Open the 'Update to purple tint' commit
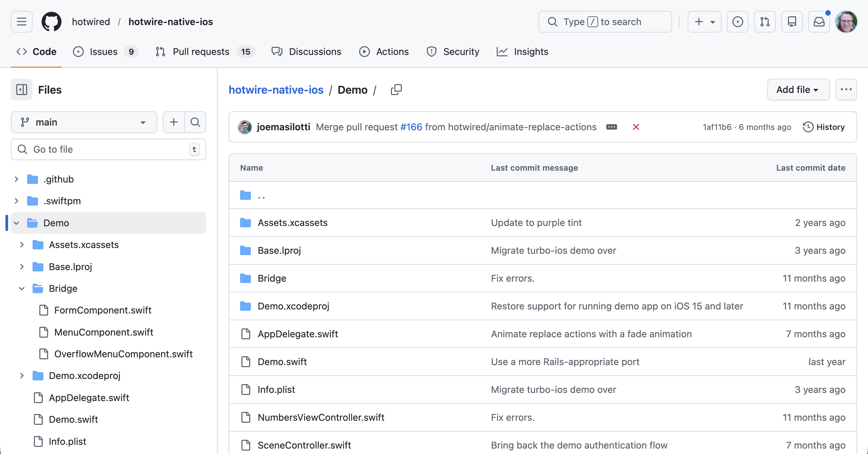868x454 pixels. [536, 223]
